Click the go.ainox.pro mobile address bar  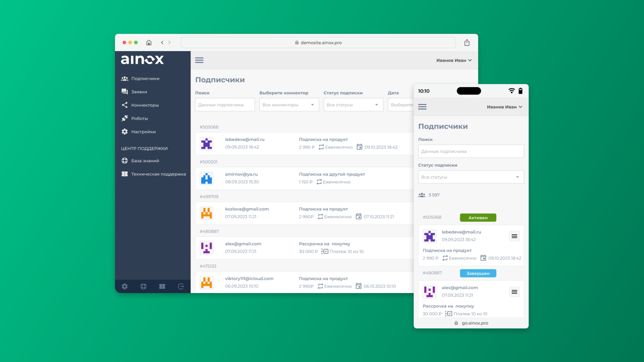(x=471, y=323)
